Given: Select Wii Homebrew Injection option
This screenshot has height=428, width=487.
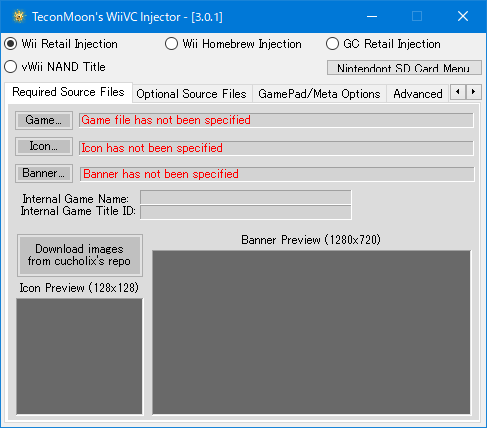Looking at the screenshot, I should point(233,44).
